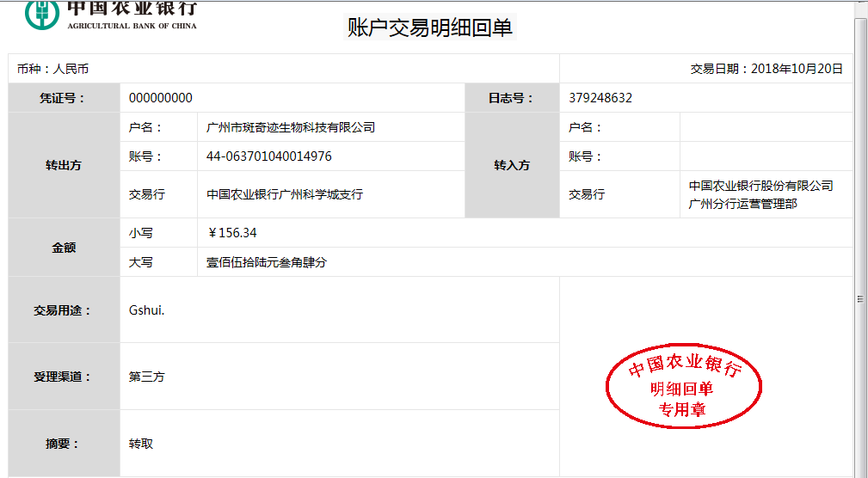Click the 摘要 label cell
This screenshot has height=478, width=868.
click(x=65, y=443)
